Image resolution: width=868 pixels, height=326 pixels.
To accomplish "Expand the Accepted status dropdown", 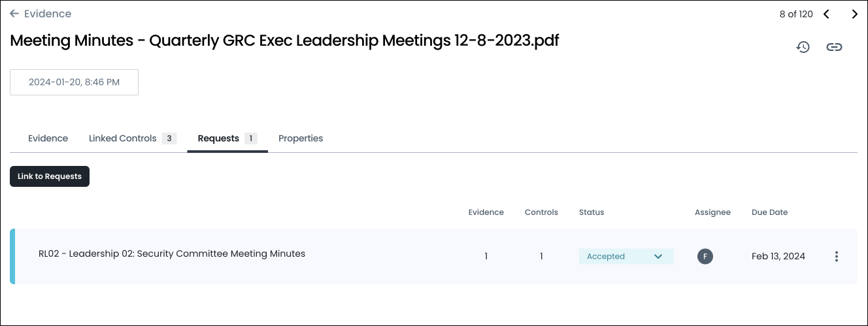I will [626, 257].
